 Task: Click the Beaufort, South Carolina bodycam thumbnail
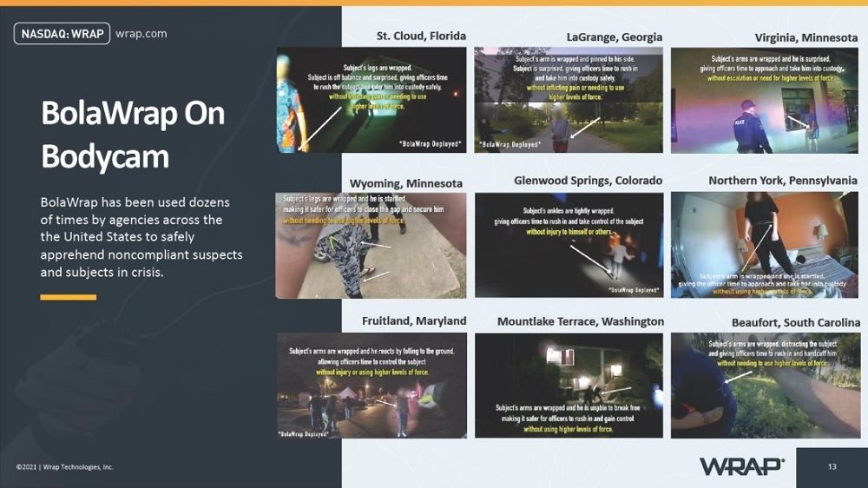pos(766,386)
